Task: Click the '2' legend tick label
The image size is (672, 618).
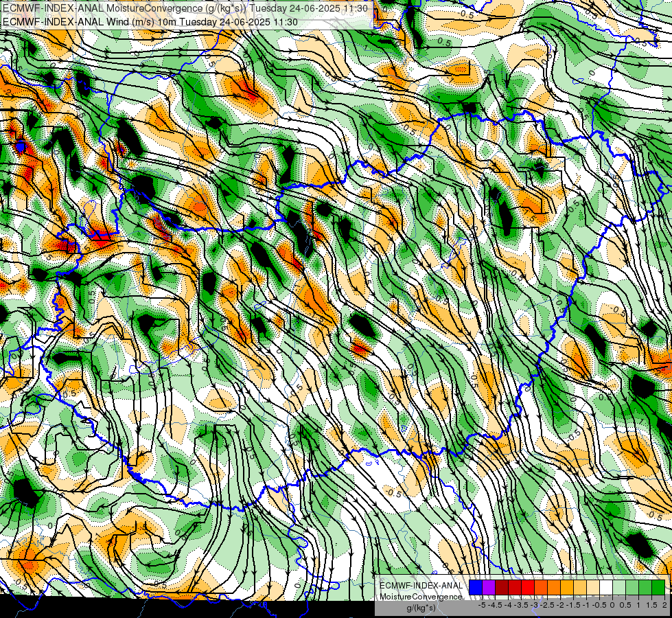Action: click(664, 605)
